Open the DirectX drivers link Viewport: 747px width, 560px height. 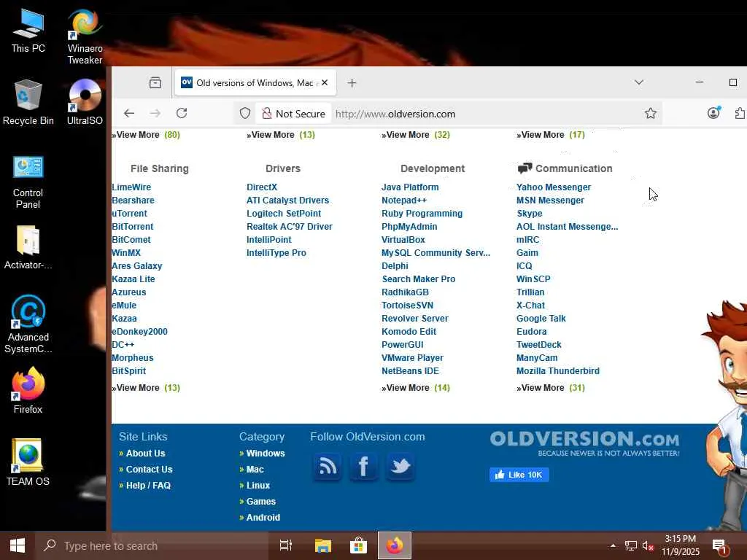[x=262, y=187]
